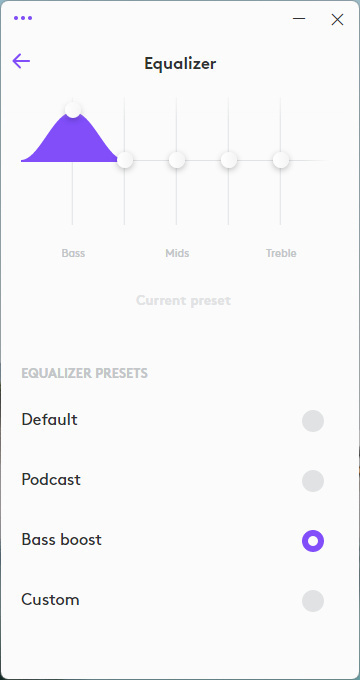Click the Treble band slider handle
The image size is (360, 680).
tap(281, 160)
